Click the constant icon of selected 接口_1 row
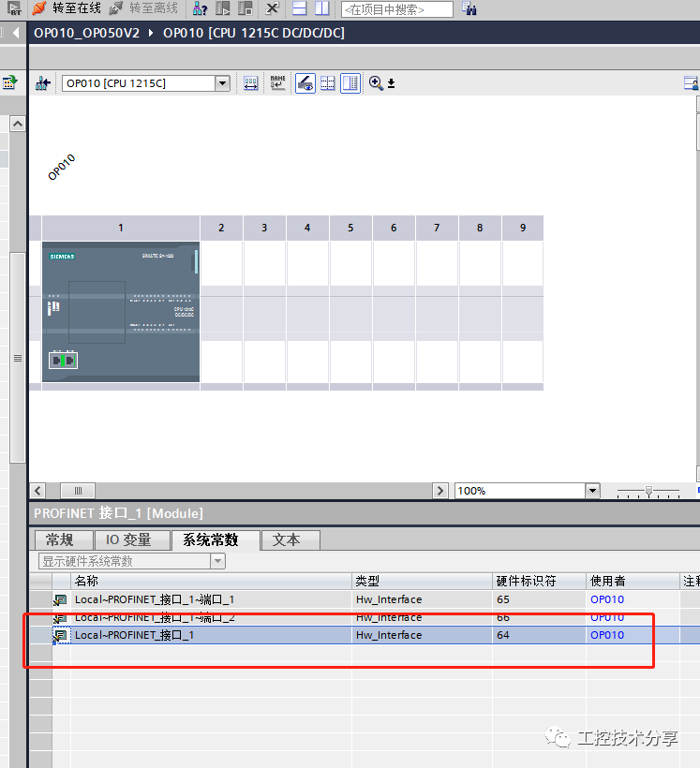This screenshot has width=700, height=768. [60, 636]
